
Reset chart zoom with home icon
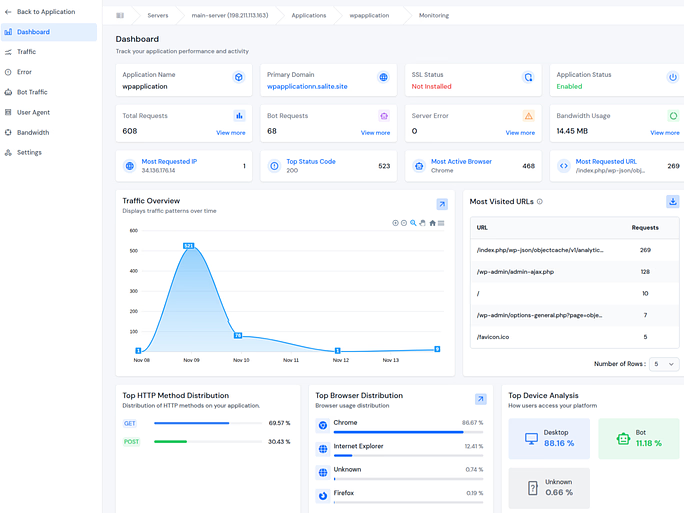tap(432, 223)
